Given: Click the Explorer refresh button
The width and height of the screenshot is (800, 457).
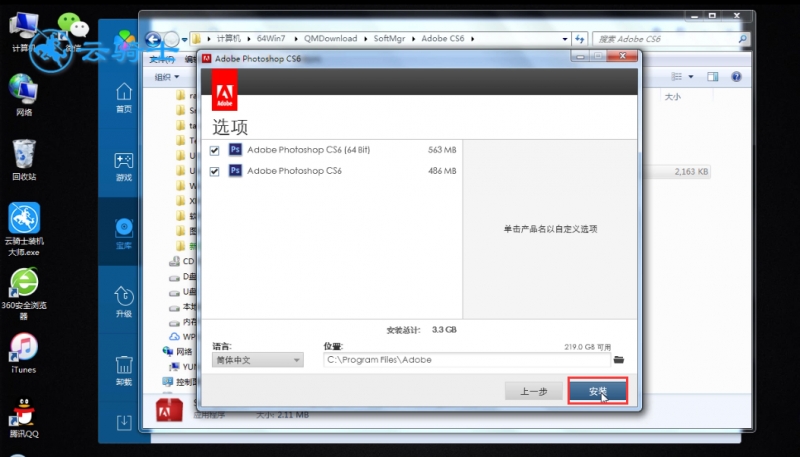Looking at the screenshot, I should (580, 39).
